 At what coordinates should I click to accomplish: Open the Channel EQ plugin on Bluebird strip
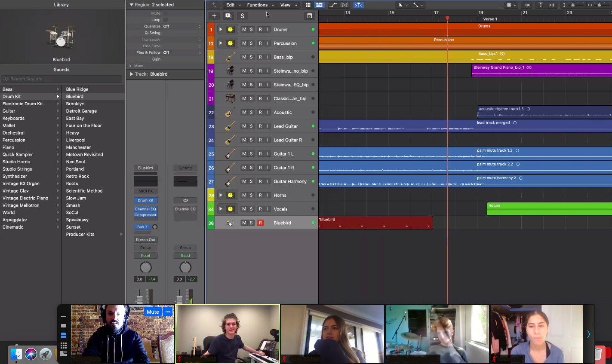(145, 209)
